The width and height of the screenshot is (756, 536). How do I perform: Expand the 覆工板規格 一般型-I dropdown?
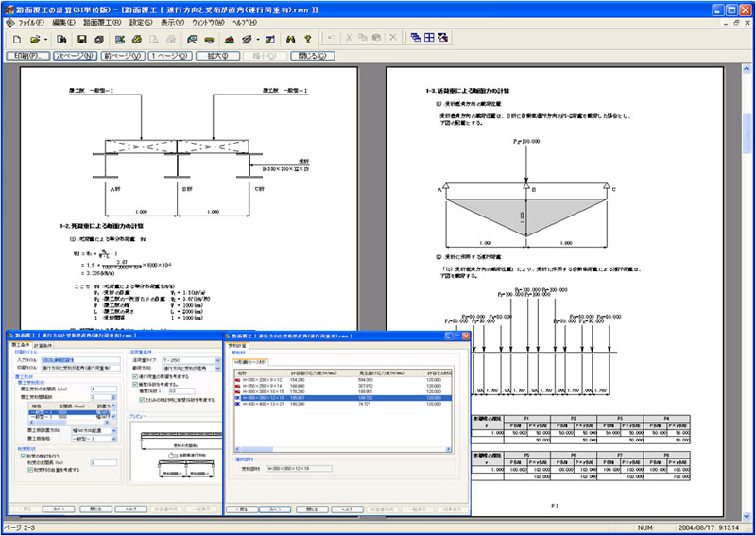[x=113, y=439]
